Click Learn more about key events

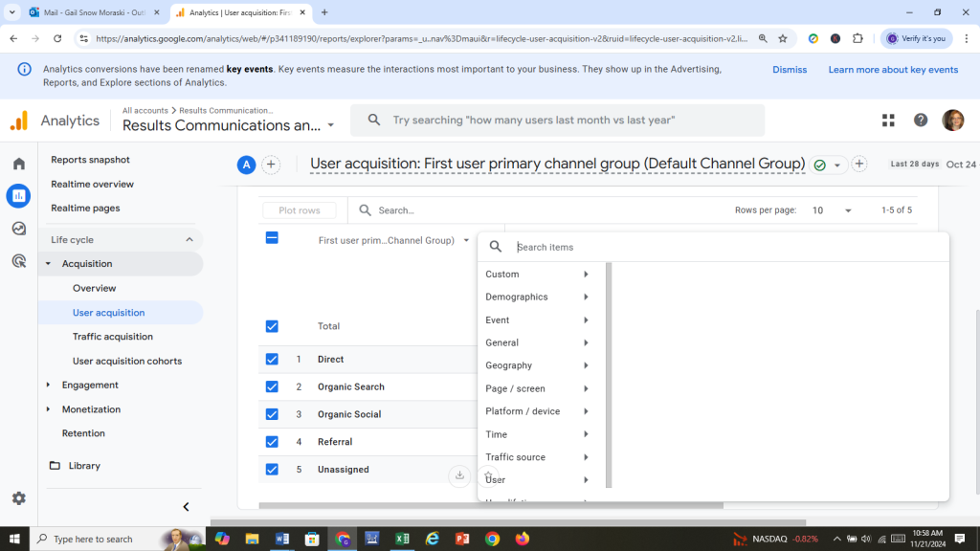(x=893, y=69)
